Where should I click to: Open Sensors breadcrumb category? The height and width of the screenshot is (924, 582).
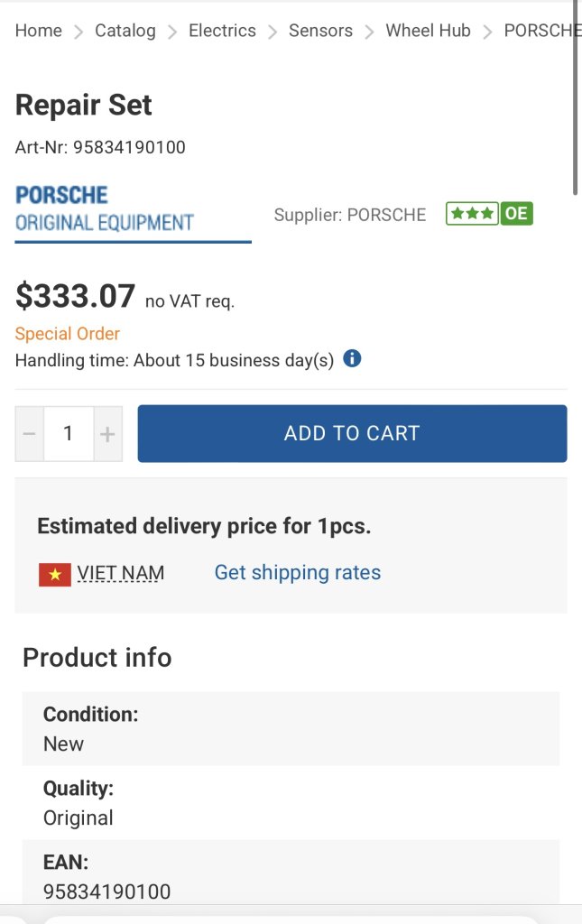[x=320, y=31]
